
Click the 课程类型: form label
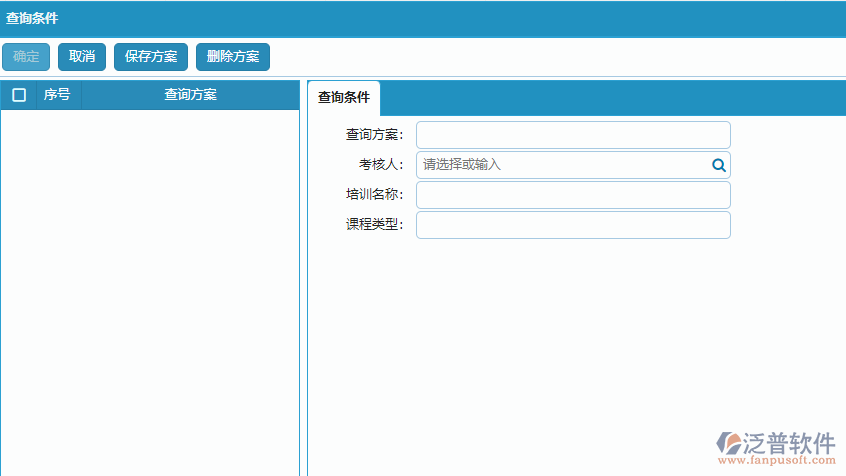coord(374,225)
